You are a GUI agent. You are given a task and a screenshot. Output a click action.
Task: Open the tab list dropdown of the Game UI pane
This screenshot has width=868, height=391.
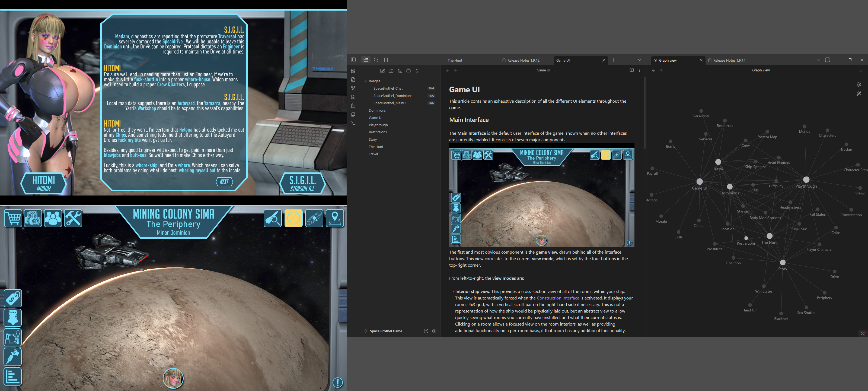[x=640, y=60]
